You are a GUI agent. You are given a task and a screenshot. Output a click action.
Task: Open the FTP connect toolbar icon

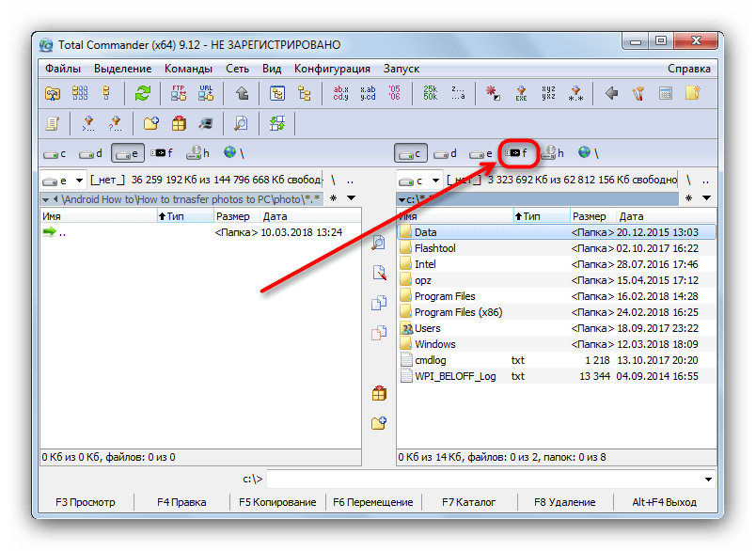(x=179, y=93)
